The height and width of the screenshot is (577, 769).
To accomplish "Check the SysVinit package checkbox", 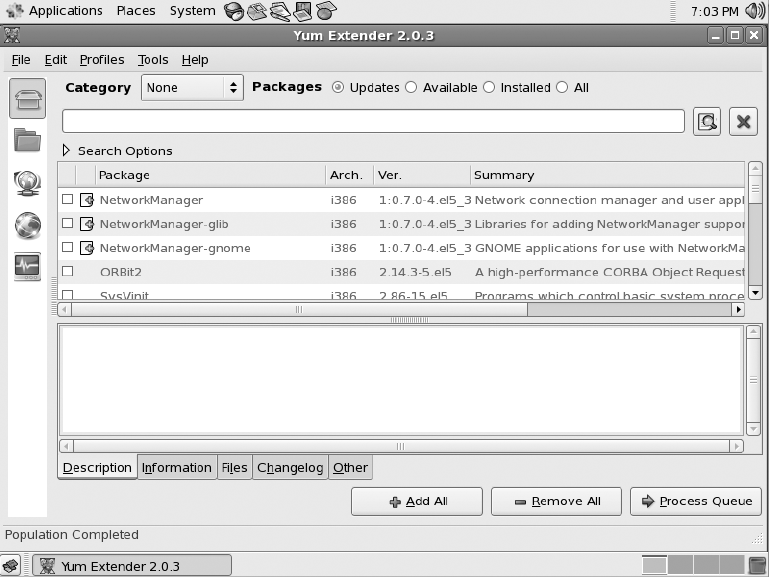I will [x=68, y=295].
